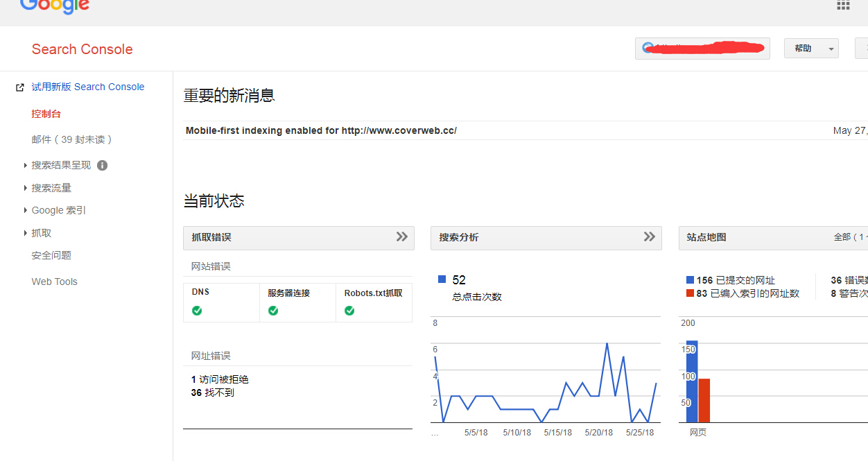Select the Robots.txt抓取 site error cell
868x466 pixels.
coord(374,302)
